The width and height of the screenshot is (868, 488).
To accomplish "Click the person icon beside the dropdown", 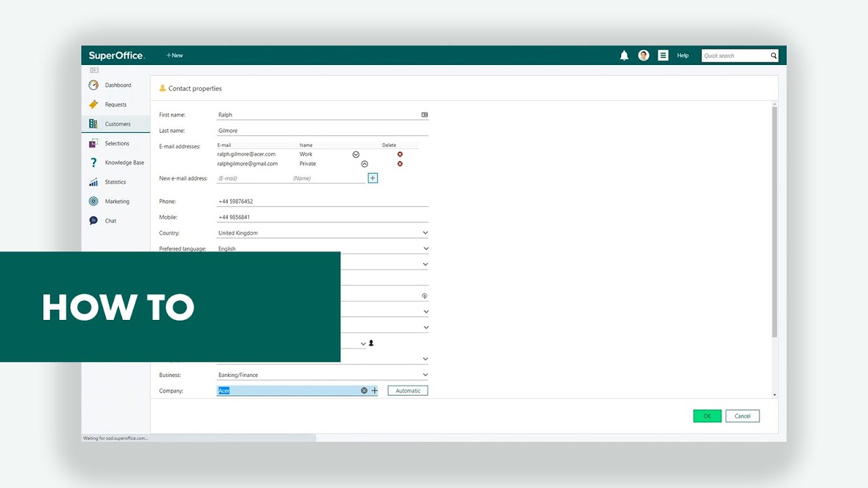I will point(371,344).
